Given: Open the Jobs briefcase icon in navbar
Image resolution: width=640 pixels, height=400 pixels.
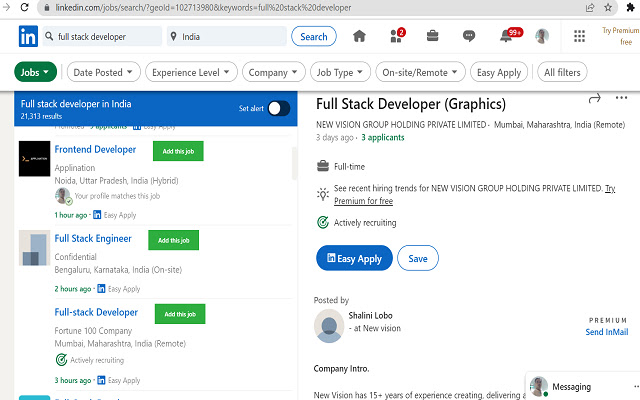Looking at the screenshot, I should click(x=432, y=36).
